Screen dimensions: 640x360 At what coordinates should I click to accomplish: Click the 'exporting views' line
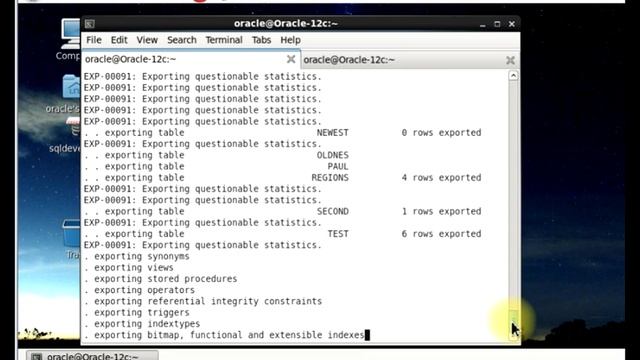pyautogui.click(x=129, y=268)
